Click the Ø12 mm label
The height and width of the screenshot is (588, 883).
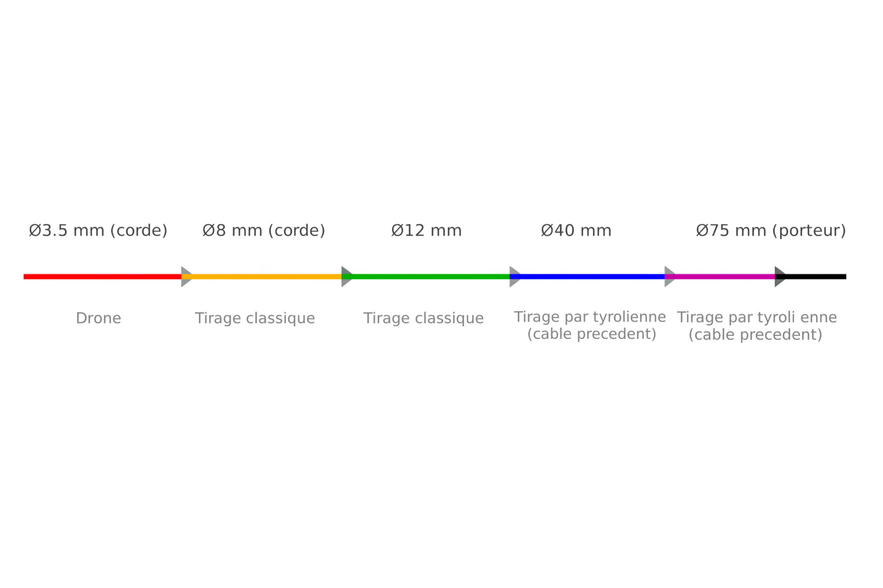tap(426, 231)
